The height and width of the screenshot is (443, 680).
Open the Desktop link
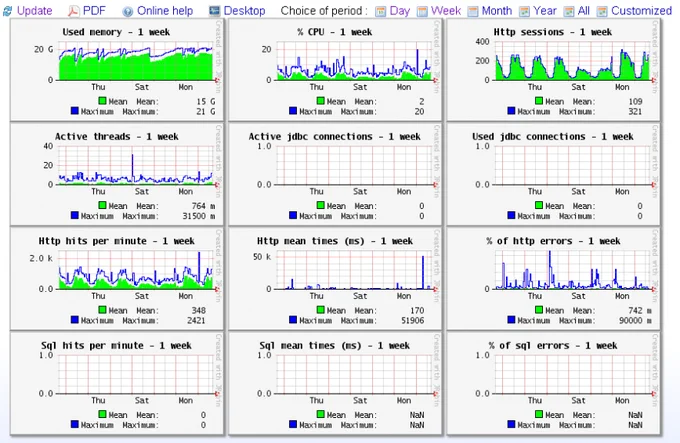(245, 11)
